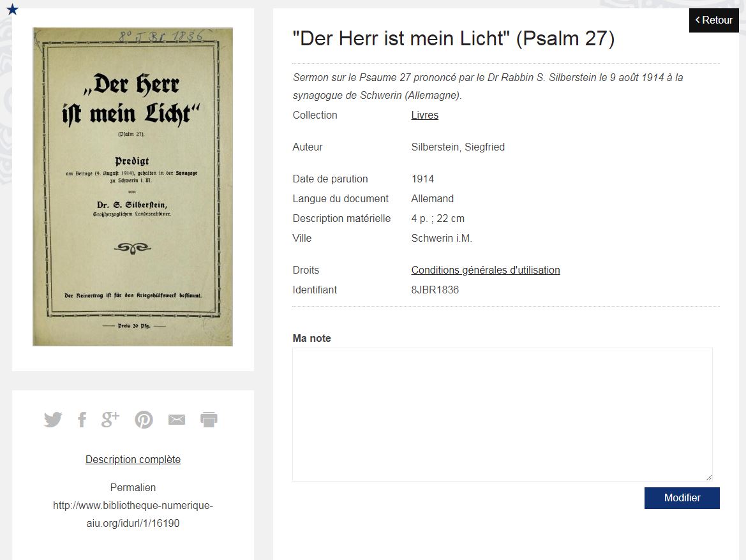Screen dimensions: 746x560
Task: Share via Google Plus icon
Action: (110, 419)
